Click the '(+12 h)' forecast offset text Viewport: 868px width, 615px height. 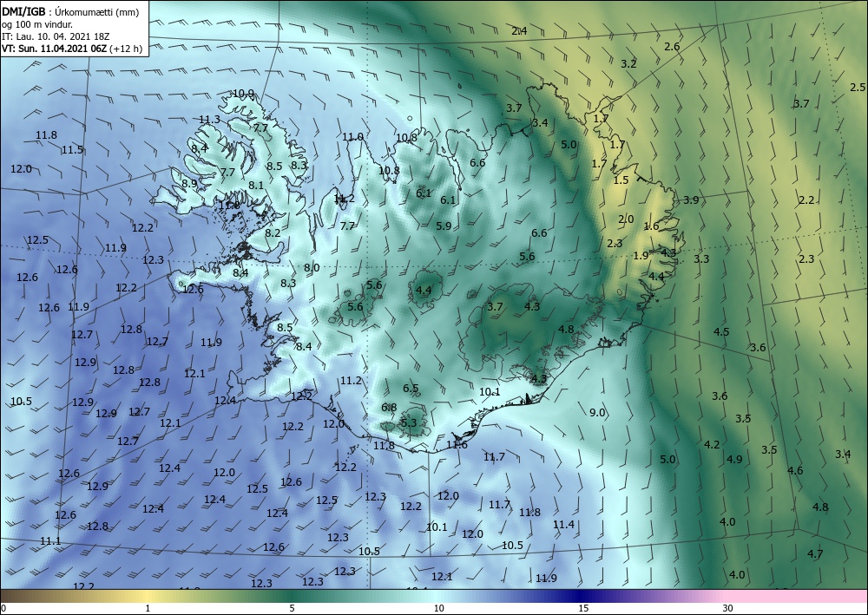coord(126,49)
